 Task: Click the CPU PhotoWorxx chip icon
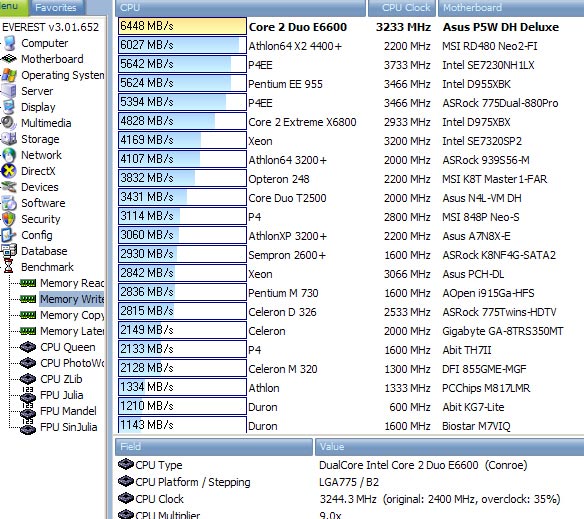28,363
